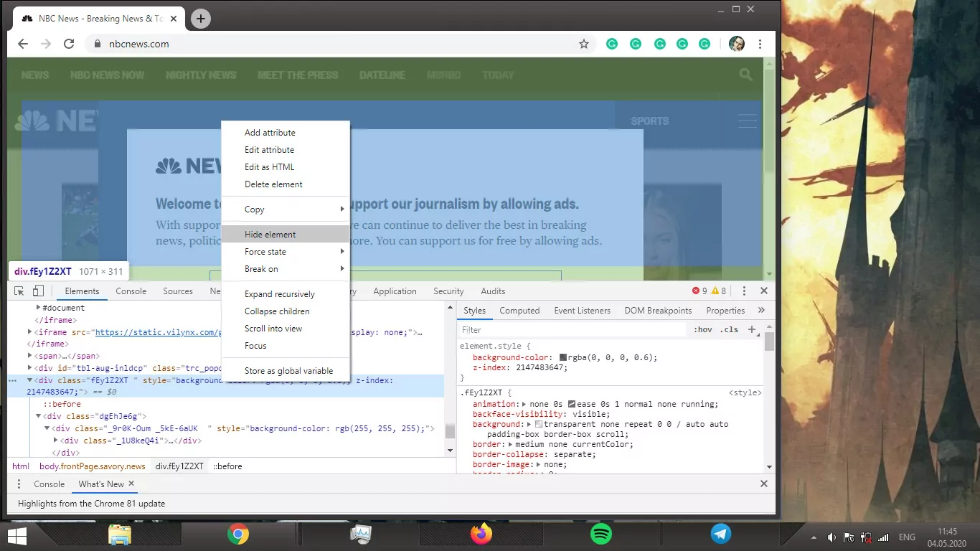Open the Chrome profile avatar

tap(737, 44)
